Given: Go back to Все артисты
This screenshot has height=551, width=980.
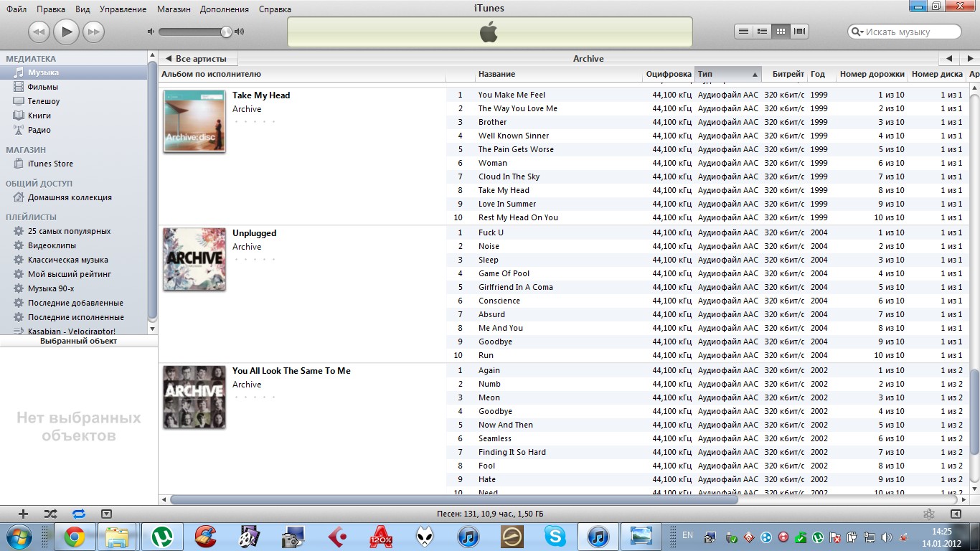Looking at the screenshot, I should coord(198,59).
